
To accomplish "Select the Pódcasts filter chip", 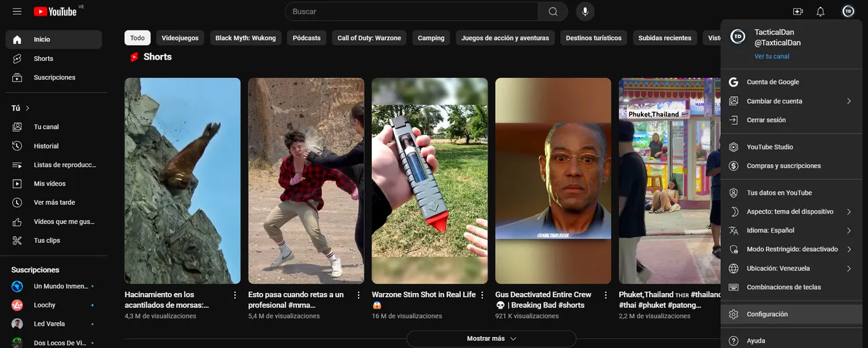I will [307, 38].
